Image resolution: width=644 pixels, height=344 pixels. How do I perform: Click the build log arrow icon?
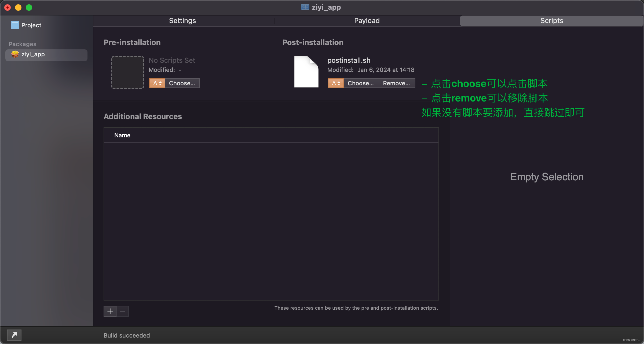pyautogui.click(x=14, y=335)
